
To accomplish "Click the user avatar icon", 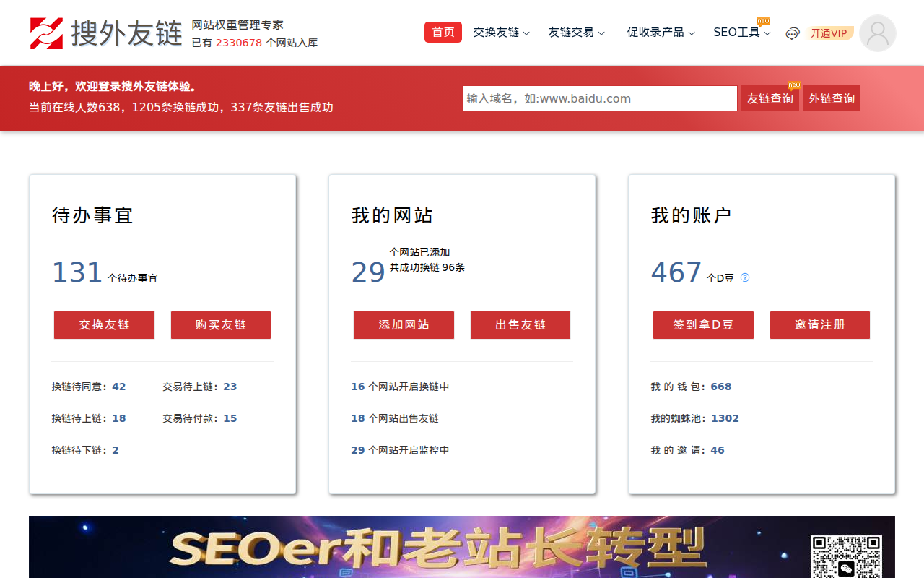I will pyautogui.click(x=877, y=33).
